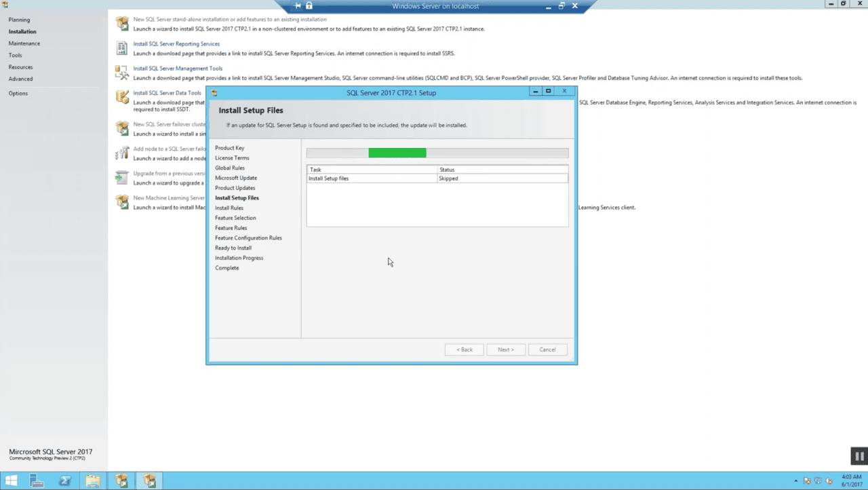
Task: Select the Installation section
Action: [x=22, y=32]
